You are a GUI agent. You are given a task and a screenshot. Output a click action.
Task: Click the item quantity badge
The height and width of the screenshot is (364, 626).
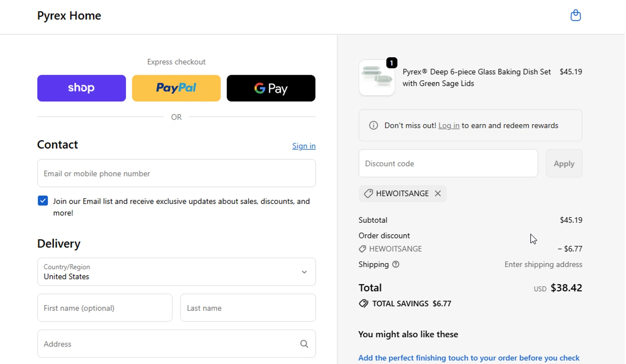point(391,63)
